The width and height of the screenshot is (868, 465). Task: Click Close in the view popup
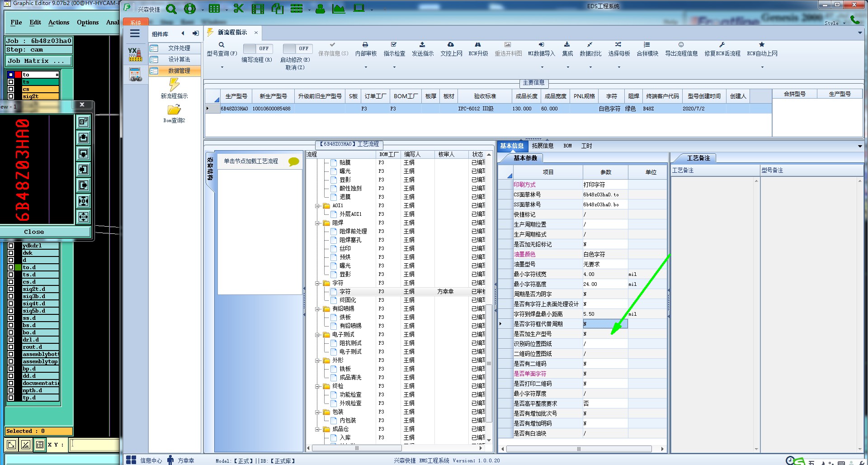[34, 232]
